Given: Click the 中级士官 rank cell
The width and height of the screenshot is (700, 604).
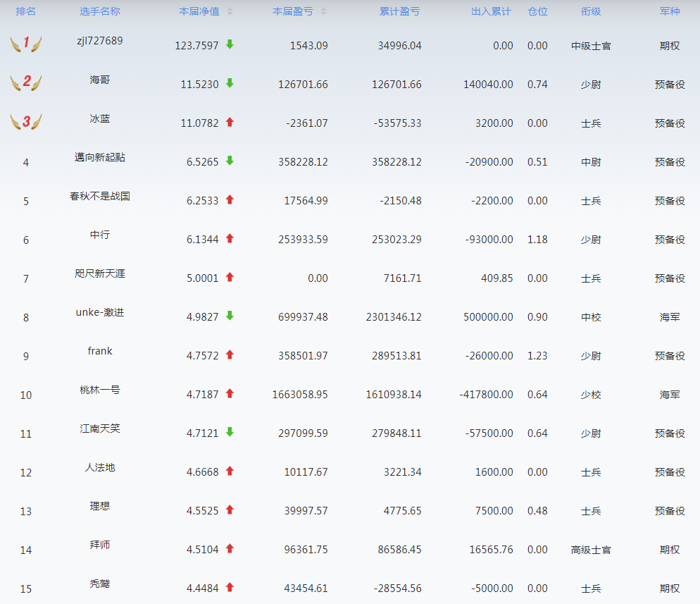Looking at the screenshot, I should point(591,46).
